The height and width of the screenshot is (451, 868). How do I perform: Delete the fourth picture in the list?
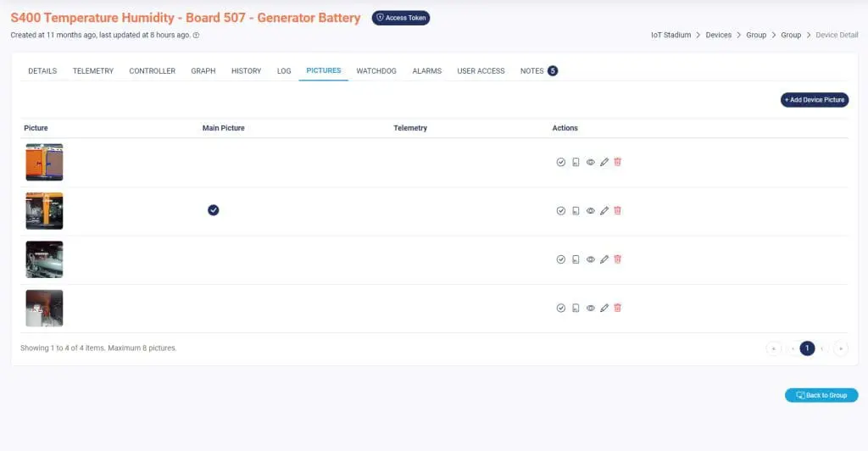click(x=617, y=309)
